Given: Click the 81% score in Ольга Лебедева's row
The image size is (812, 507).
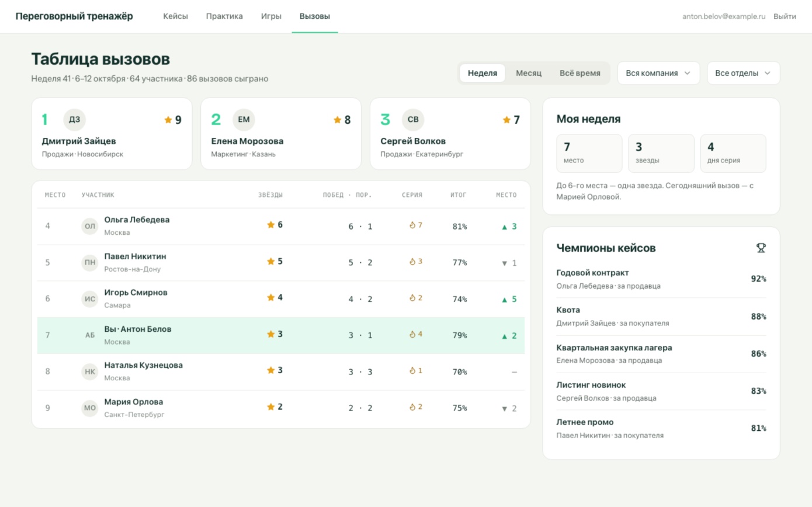Looking at the screenshot, I should click(x=460, y=227).
